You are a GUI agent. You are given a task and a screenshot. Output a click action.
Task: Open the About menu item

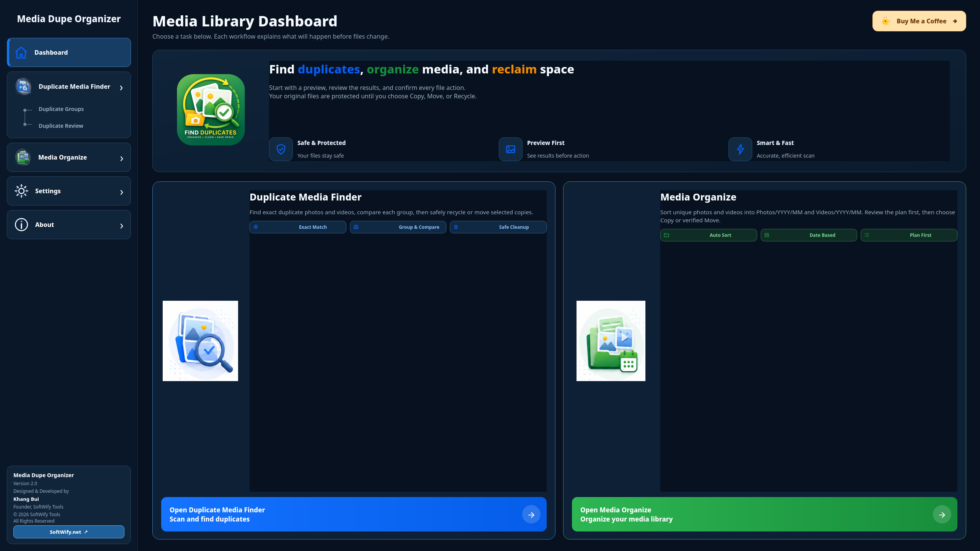pyautogui.click(x=69, y=225)
